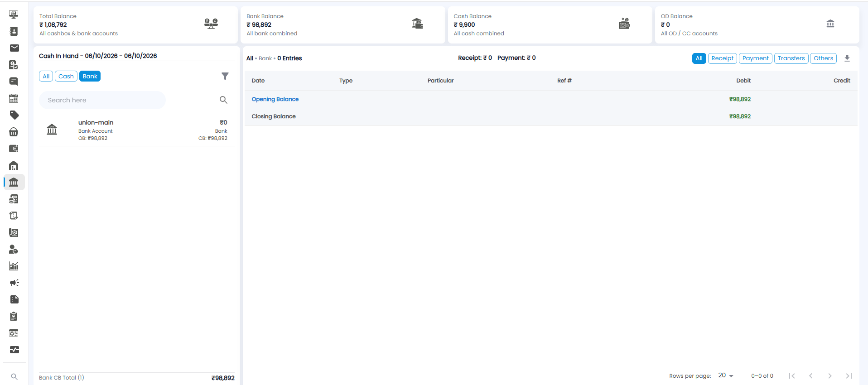Image resolution: width=868 pixels, height=385 pixels.
Task: Open the dashboard monitor icon in sidebar
Action: tap(14, 14)
